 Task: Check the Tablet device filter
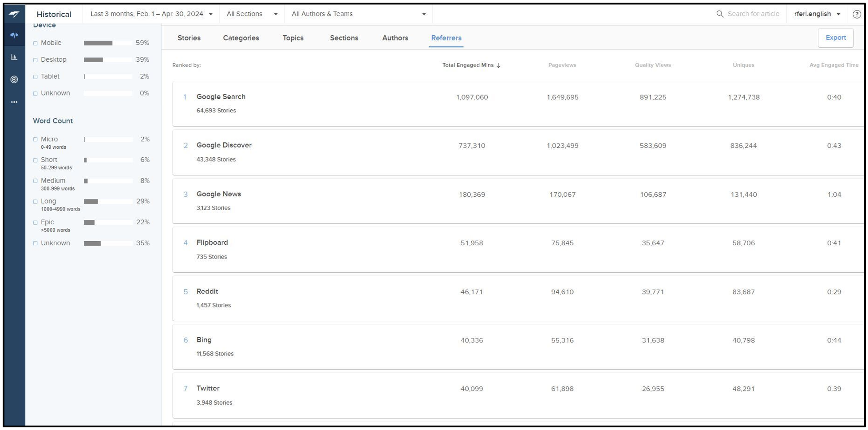click(x=36, y=77)
